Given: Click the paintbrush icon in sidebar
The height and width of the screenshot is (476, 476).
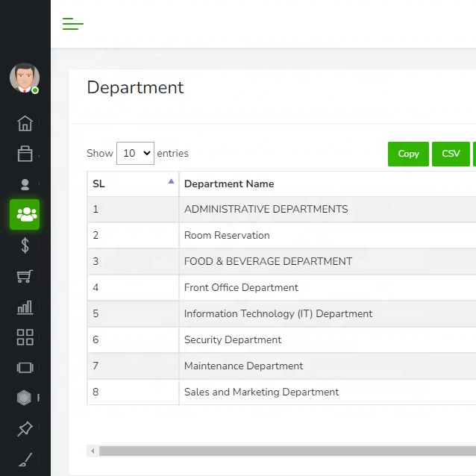Looking at the screenshot, I should (25, 459).
